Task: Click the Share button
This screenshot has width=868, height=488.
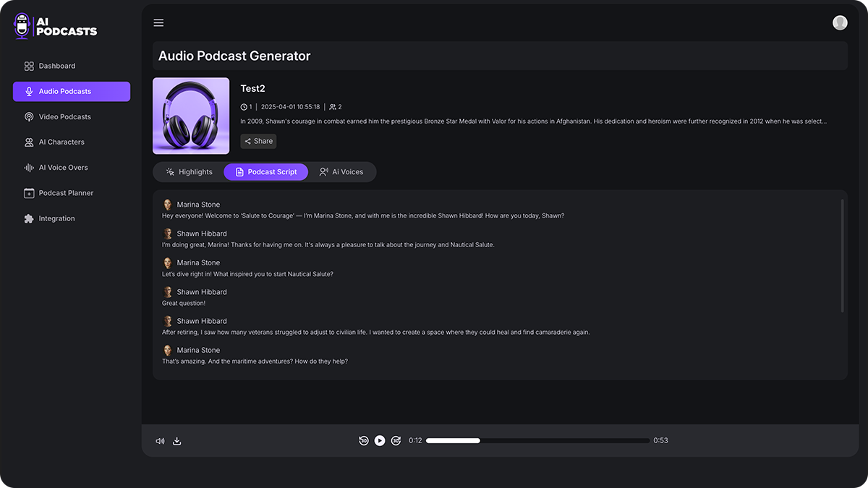Action: point(258,142)
